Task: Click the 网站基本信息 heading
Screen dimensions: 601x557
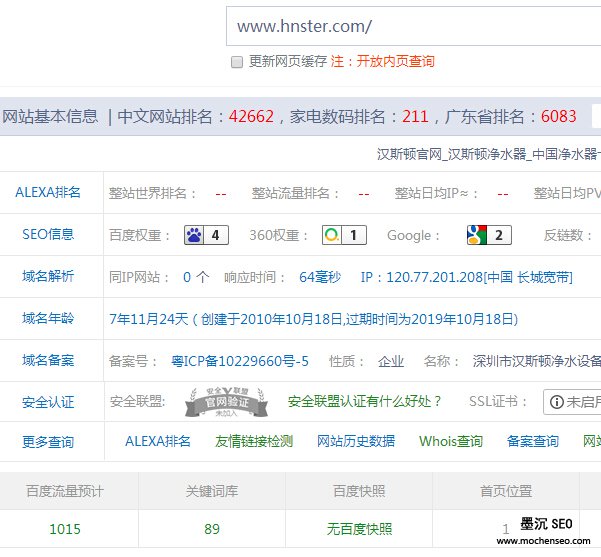Action: click(50, 116)
